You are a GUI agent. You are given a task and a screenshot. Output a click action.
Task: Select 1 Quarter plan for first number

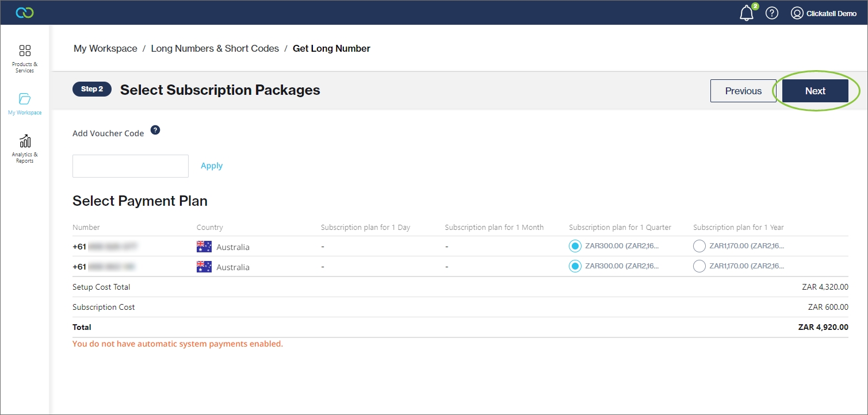(x=575, y=247)
